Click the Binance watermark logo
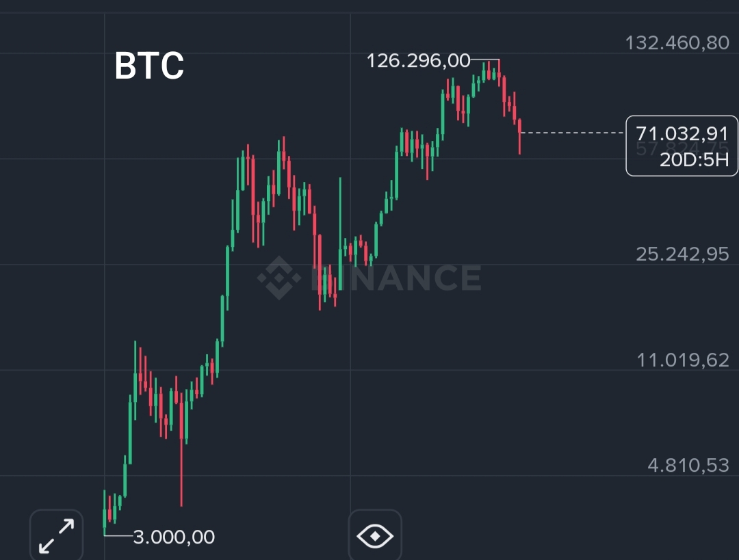The image size is (739, 560). pyautogui.click(x=278, y=278)
